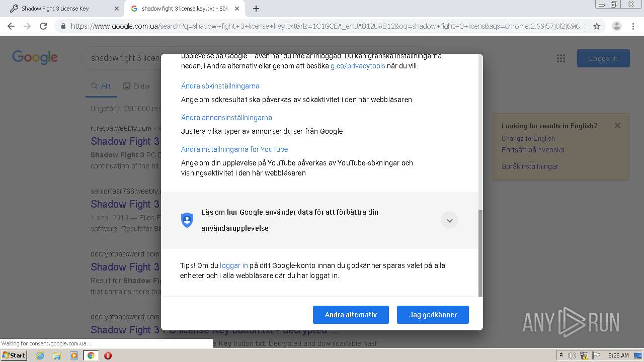Show hidden tray icons arrow
This screenshot has height=362, width=644.
click(561, 355)
